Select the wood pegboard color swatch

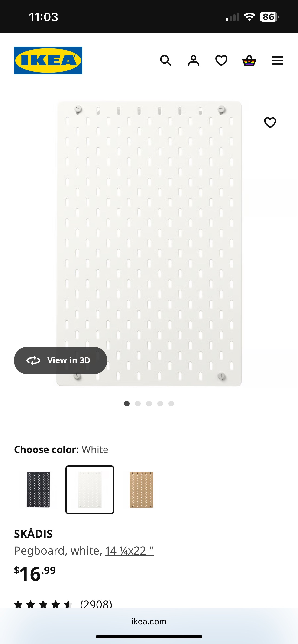(x=141, y=490)
